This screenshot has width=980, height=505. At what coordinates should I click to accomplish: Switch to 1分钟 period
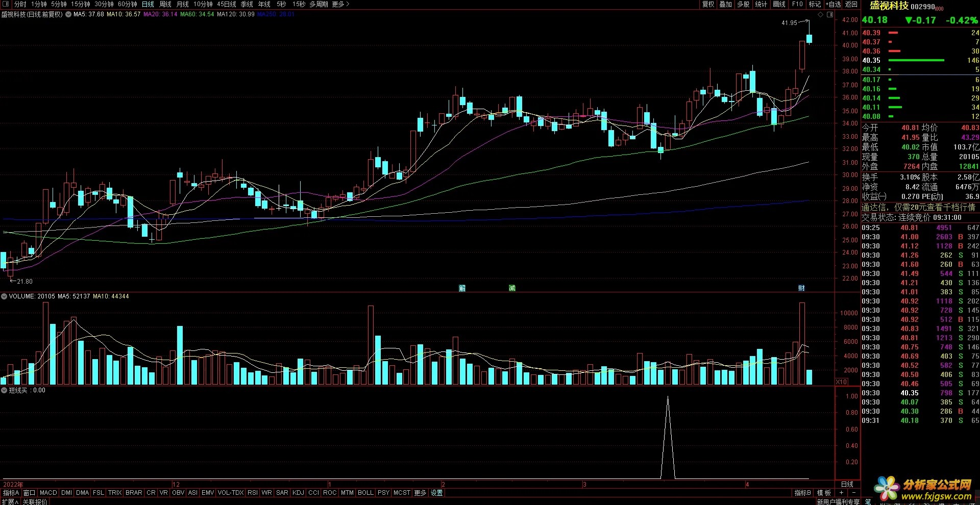(x=39, y=4)
